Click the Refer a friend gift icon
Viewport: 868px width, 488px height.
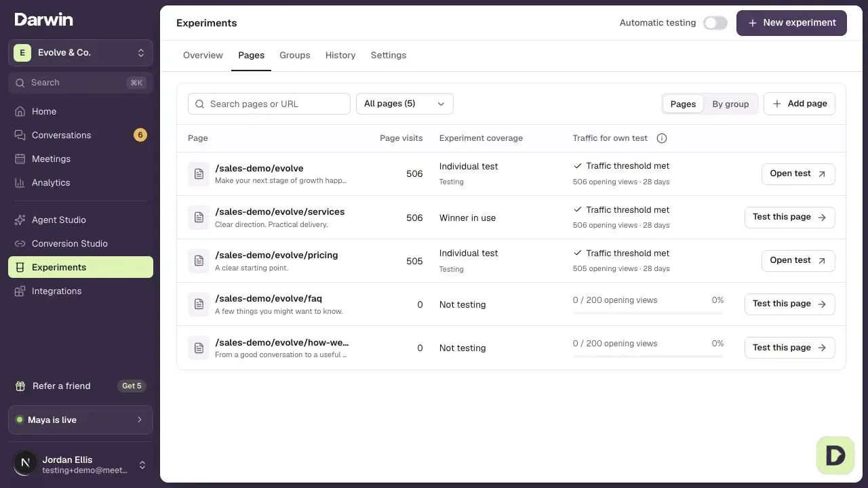(x=21, y=386)
